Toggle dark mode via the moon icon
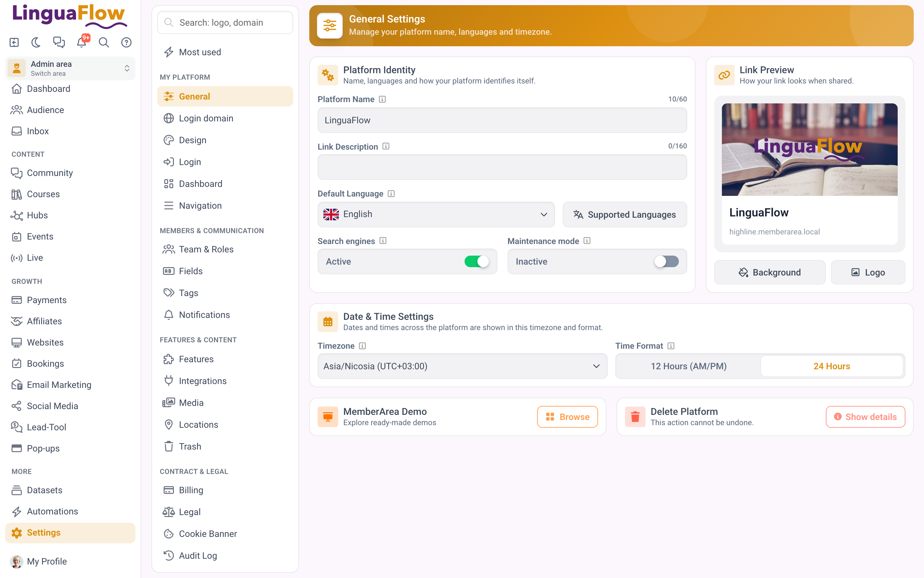The image size is (924, 578). [36, 42]
